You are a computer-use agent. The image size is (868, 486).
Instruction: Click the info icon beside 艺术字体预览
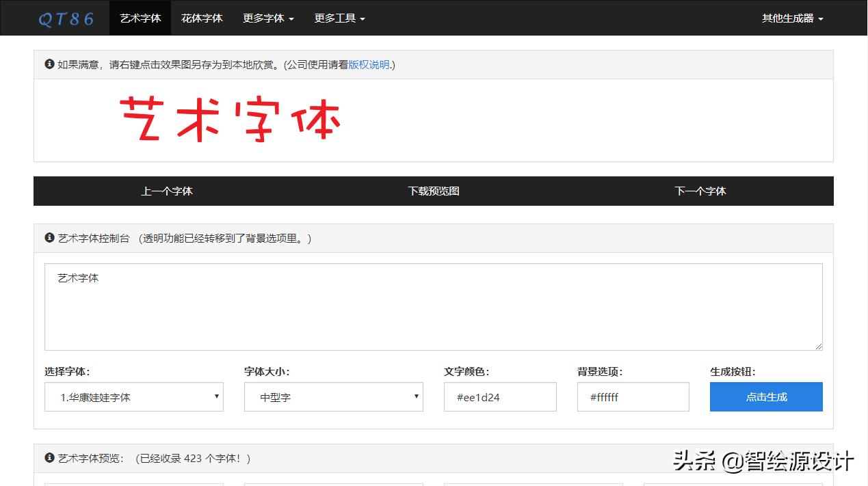pyautogui.click(x=49, y=458)
